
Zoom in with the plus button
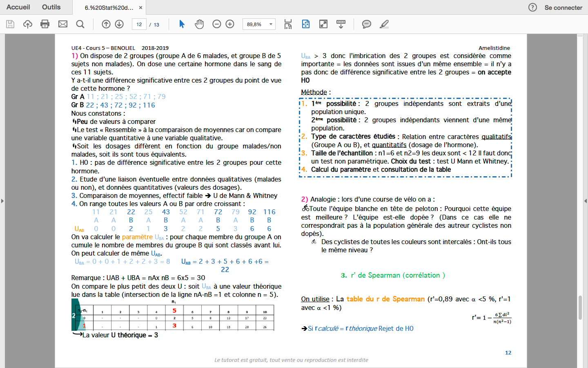[230, 24]
